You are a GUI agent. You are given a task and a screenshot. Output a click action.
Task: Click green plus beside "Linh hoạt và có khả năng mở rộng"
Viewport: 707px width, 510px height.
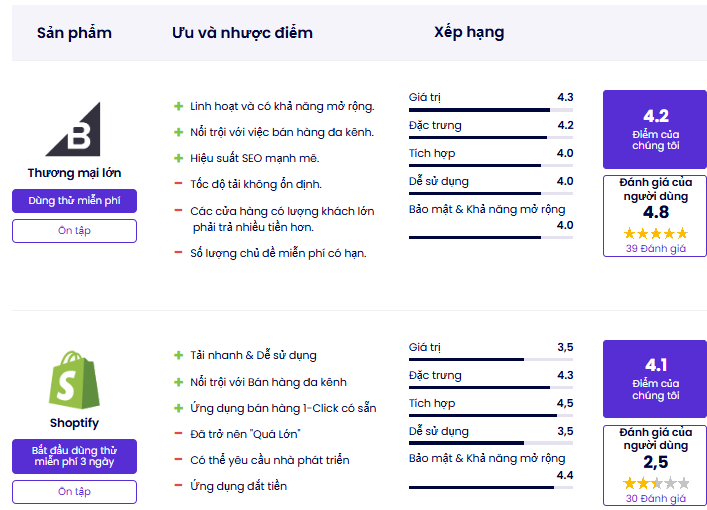[x=179, y=106]
